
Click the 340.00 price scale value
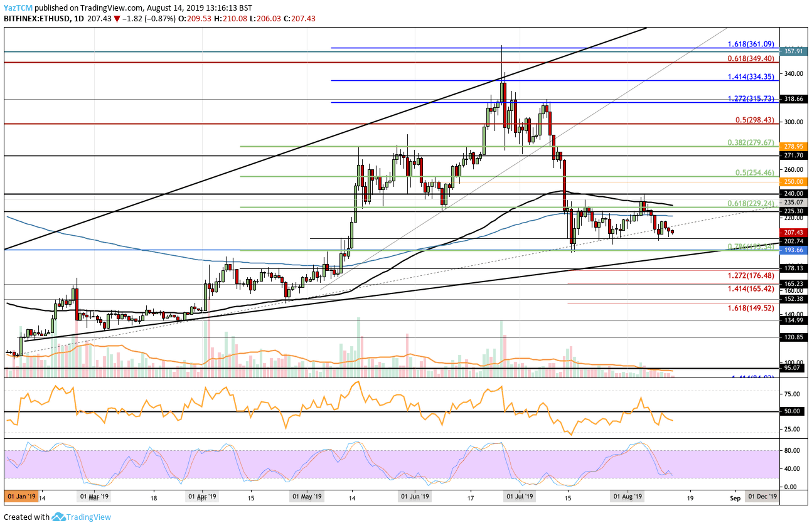pos(795,73)
